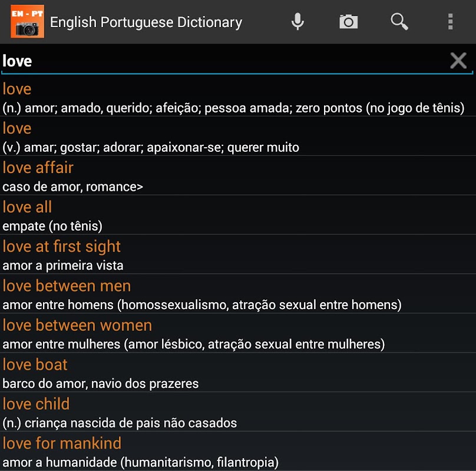Clear the search text with X
Screen dimensions: 476x471
458,60
